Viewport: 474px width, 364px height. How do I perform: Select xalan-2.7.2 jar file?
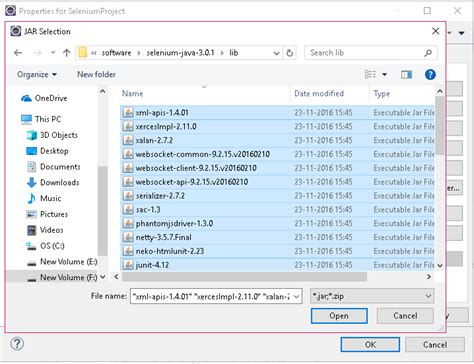click(277, 140)
